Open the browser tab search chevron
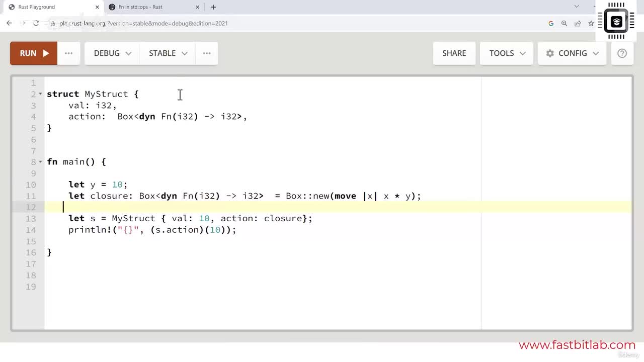This screenshot has height=362, width=644. [x=577, y=7]
